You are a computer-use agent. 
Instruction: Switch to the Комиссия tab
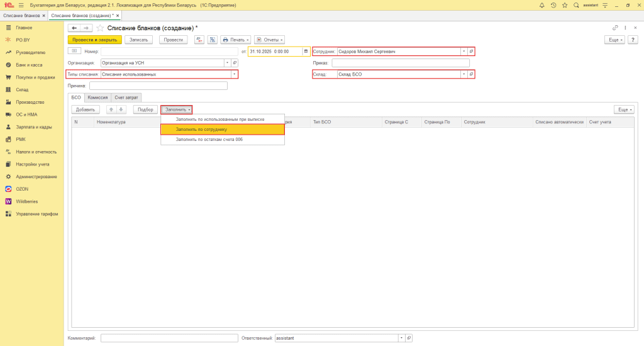(x=97, y=98)
